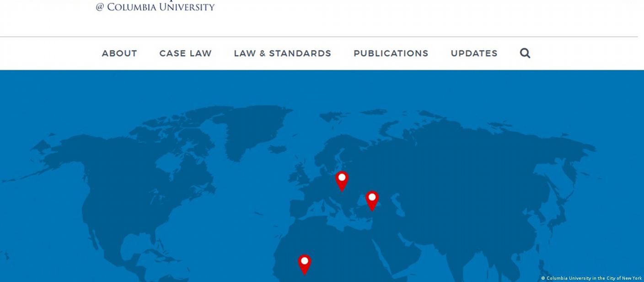Select the red map pin over Turkey
Image resolution: width=644 pixels, height=282 pixels.
(x=372, y=200)
